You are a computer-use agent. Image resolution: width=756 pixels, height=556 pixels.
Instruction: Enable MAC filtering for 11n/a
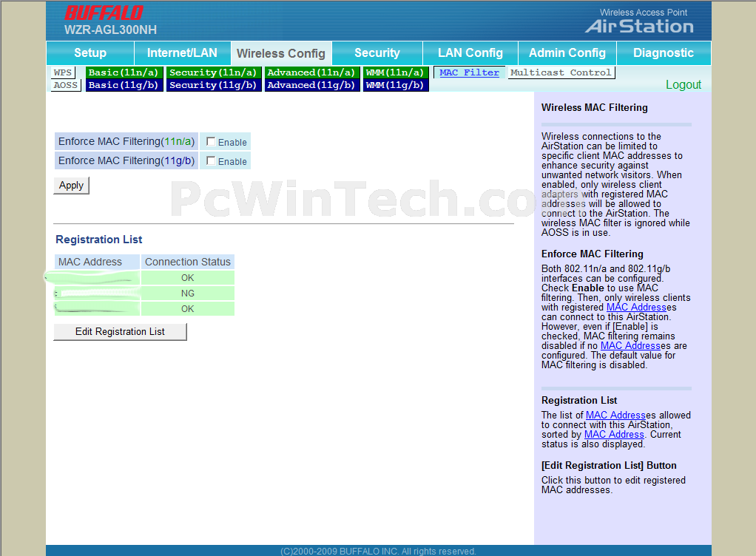tap(211, 142)
